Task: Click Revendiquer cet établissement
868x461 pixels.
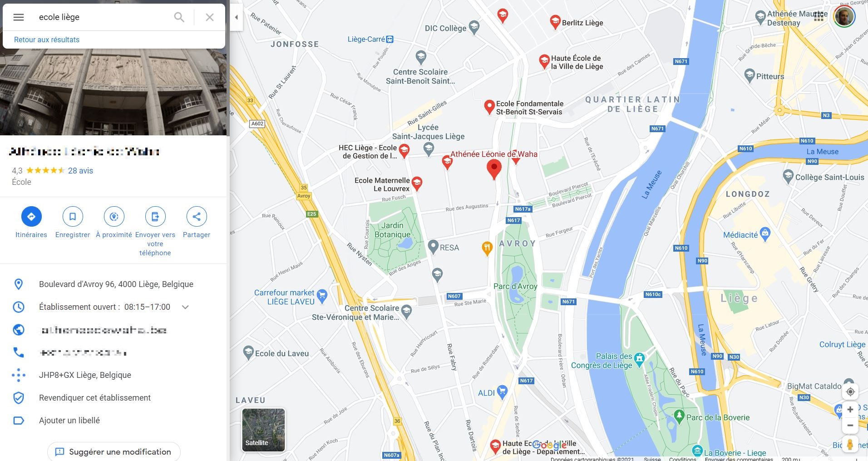Action: [95, 398]
